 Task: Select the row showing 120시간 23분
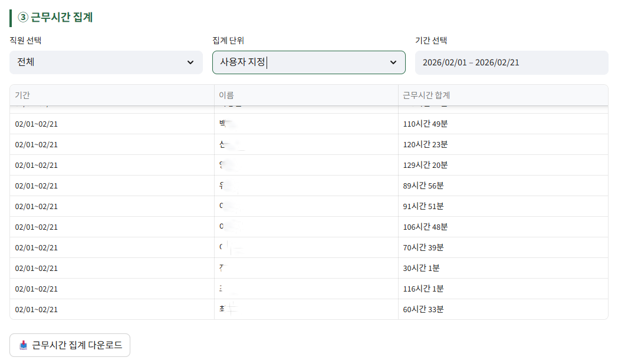[x=309, y=144]
